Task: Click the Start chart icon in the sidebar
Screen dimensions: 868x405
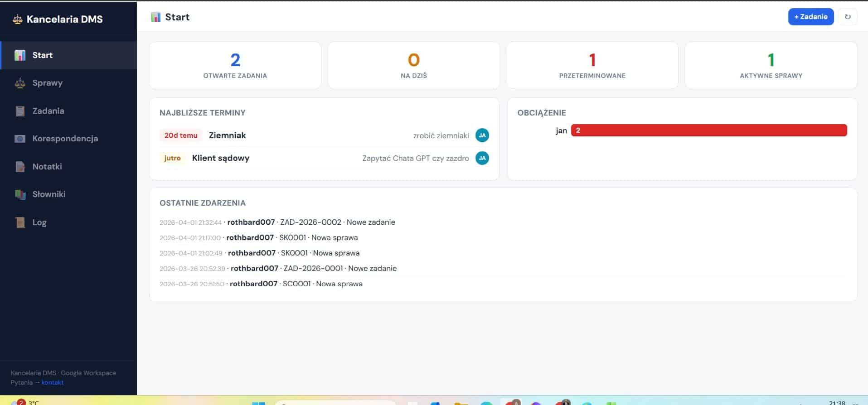Action: coord(20,55)
